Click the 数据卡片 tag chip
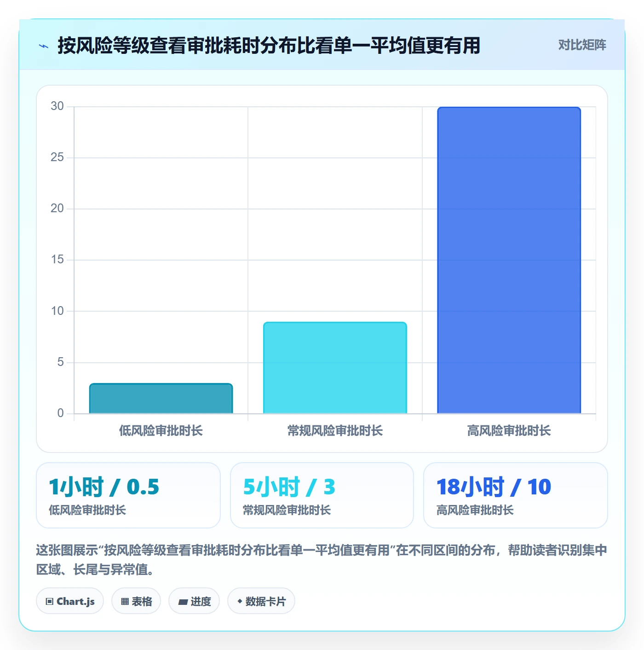The height and width of the screenshot is (650, 644). point(261,601)
